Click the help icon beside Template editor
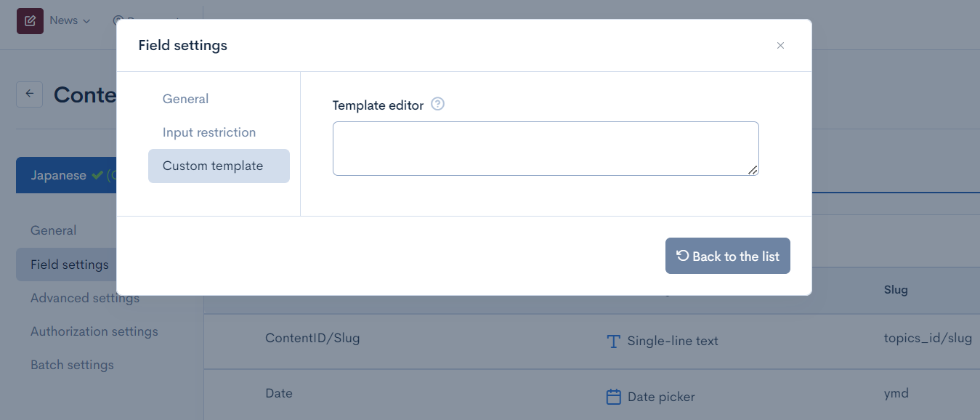The height and width of the screenshot is (420, 980). (x=437, y=104)
